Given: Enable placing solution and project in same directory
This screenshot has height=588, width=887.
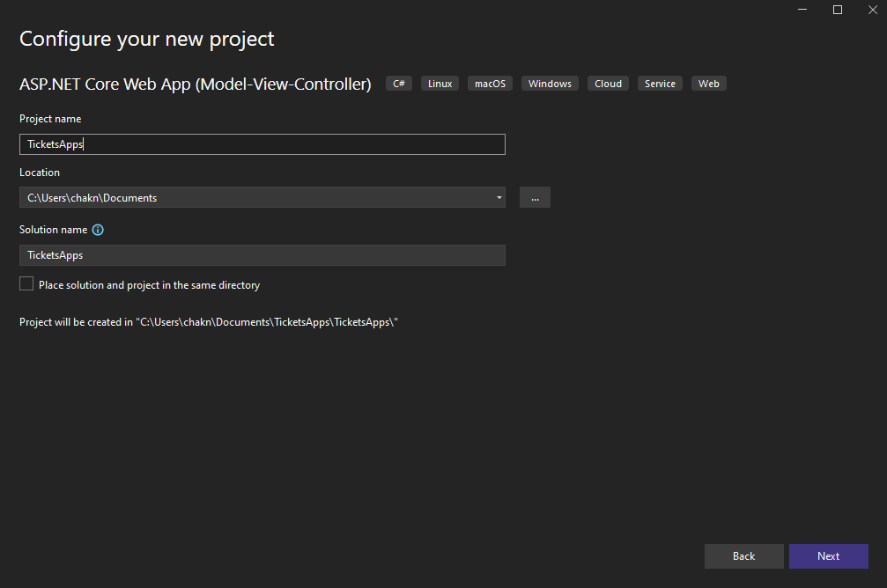Looking at the screenshot, I should pos(26,283).
